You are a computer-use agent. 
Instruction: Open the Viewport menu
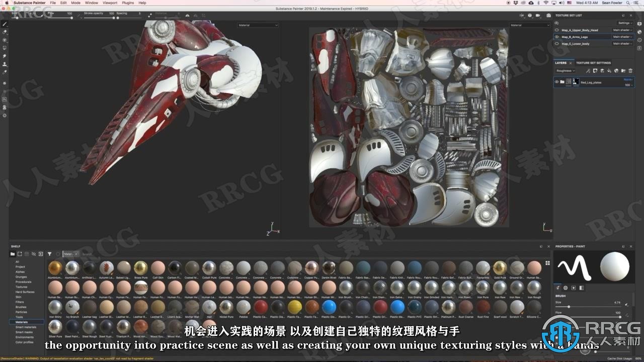(110, 3)
